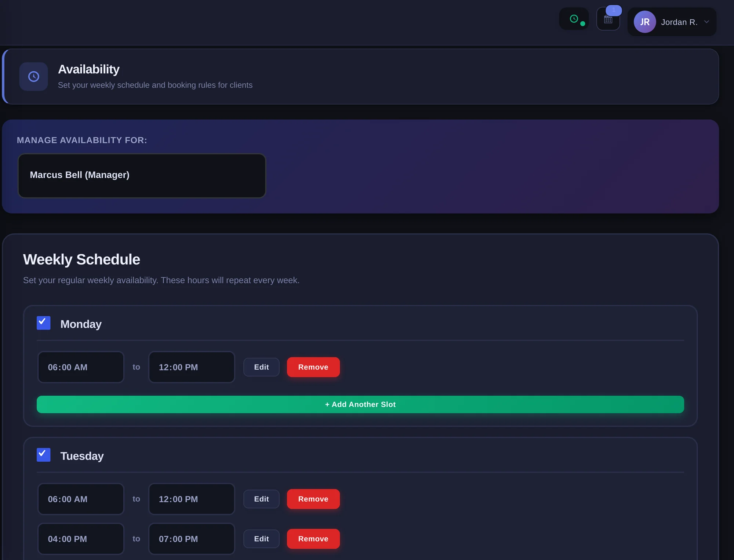Uncheck the Monday checkbox
734x560 pixels.
click(44, 323)
